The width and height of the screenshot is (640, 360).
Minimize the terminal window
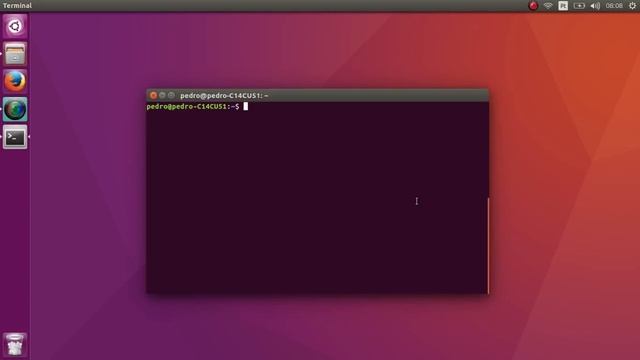pos(162,95)
